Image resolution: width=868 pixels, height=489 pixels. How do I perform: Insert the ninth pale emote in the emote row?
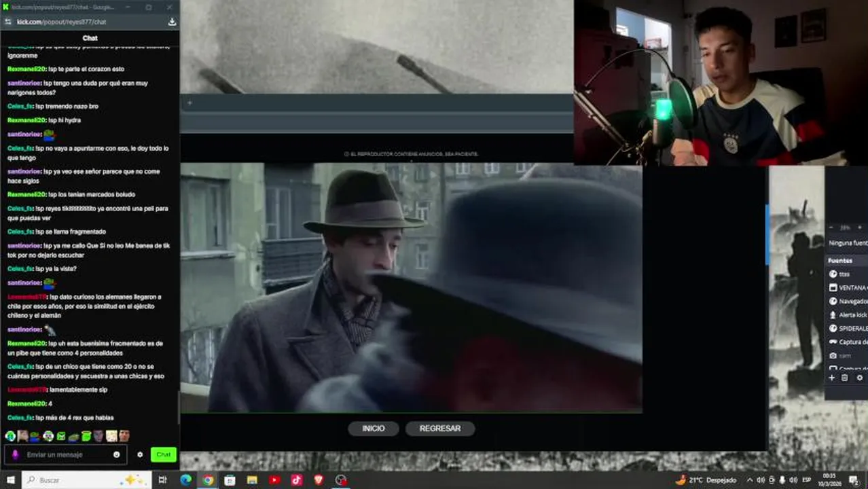(111, 436)
